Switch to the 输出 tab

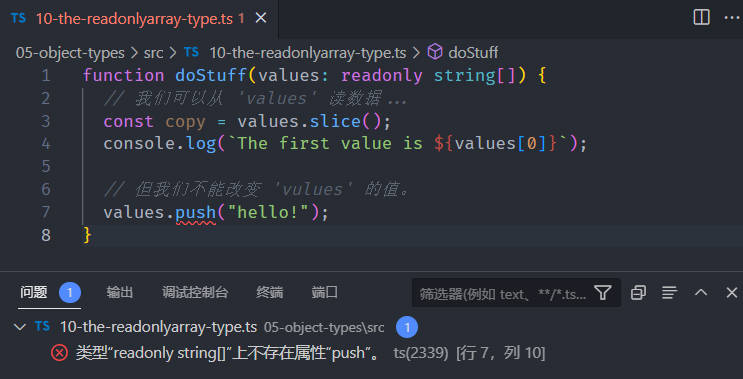click(119, 293)
